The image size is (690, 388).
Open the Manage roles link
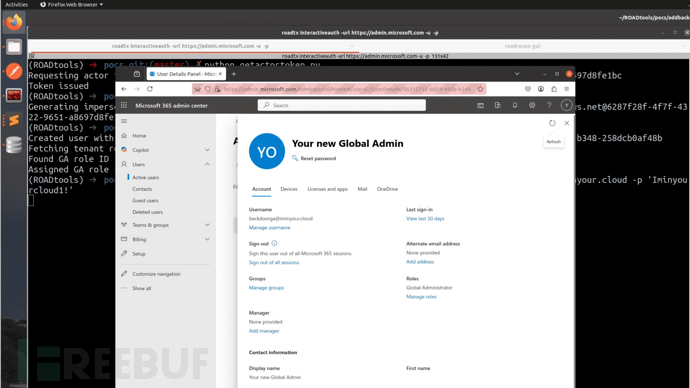[x=421, y=297]
